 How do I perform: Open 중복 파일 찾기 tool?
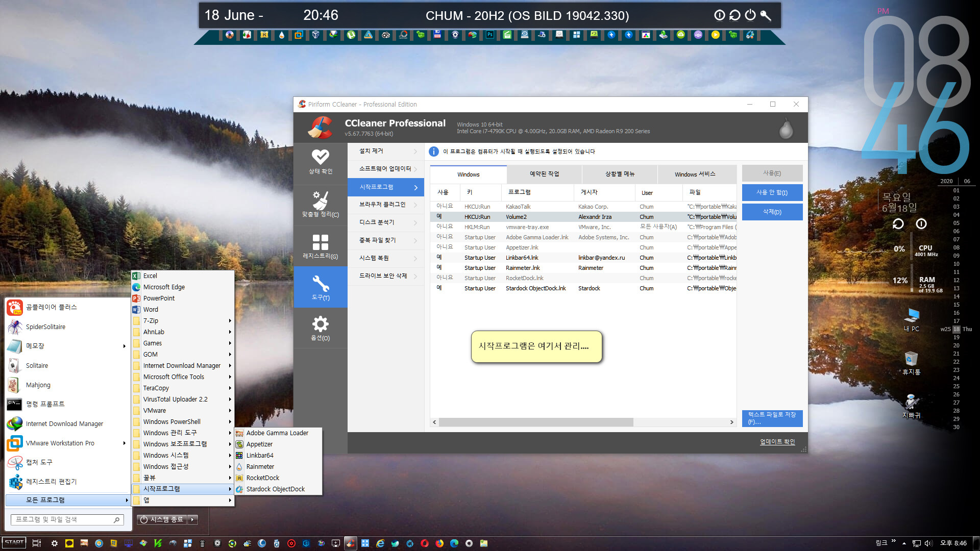click(x=386, y=240)
